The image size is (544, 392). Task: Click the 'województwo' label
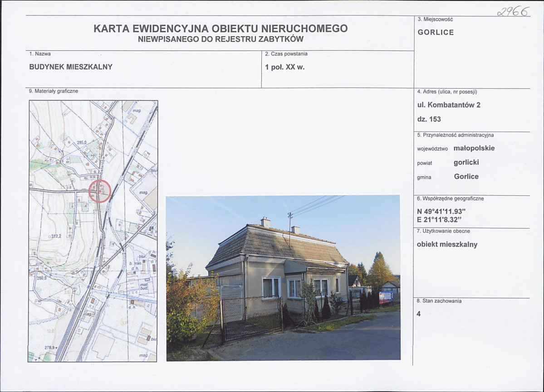[x=432, y=149]
